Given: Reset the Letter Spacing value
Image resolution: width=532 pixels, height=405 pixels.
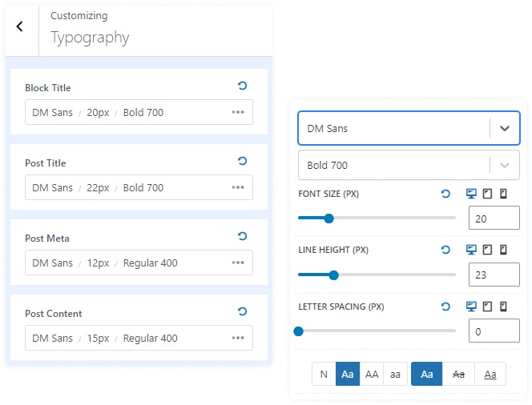Looking at the screenshot, I should [445, 306].
